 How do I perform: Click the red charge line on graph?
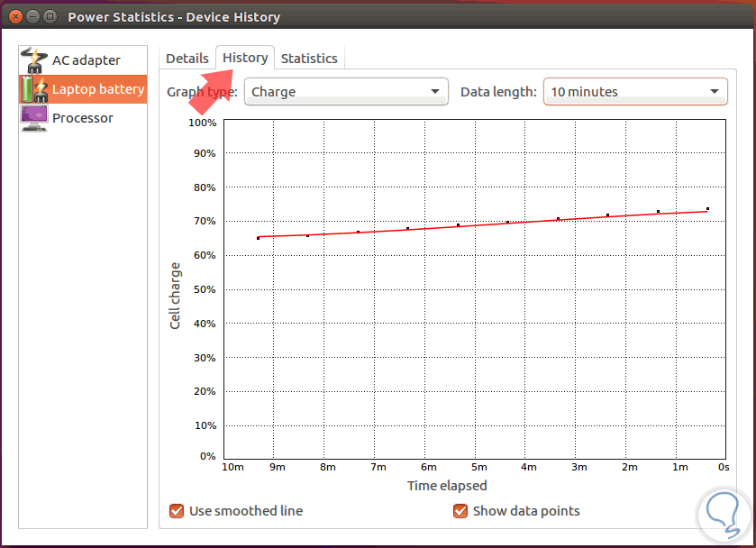coord(482,224)
